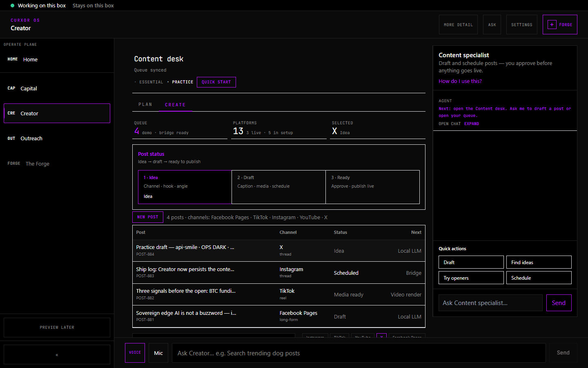588x368 pixels.
Task: Focus the Ask Creator input field
Action: [359, 353]
